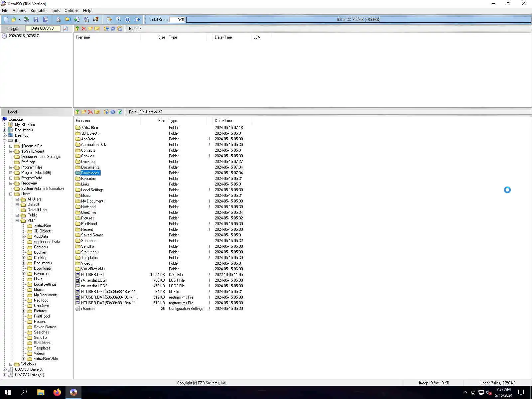
Task: Select the 20240515_073517 image root node
Action: 24,36
